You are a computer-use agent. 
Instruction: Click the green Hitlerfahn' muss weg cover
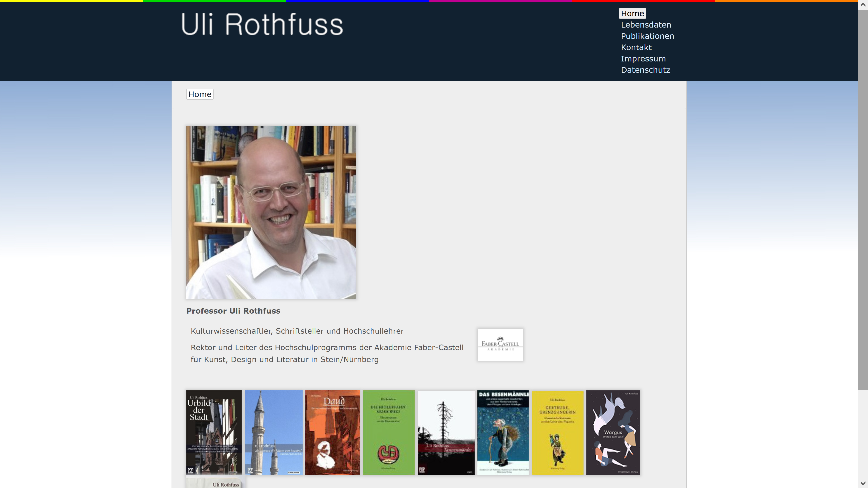(x=389, y=433)
